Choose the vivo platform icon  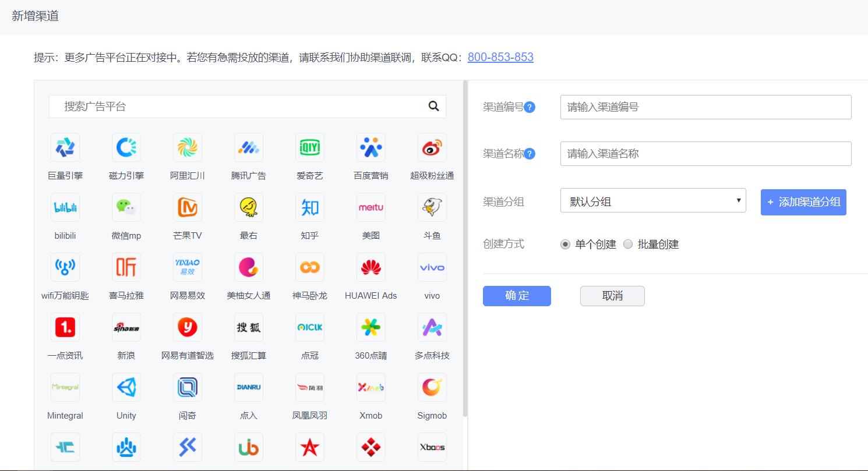(x=432, y=267)
